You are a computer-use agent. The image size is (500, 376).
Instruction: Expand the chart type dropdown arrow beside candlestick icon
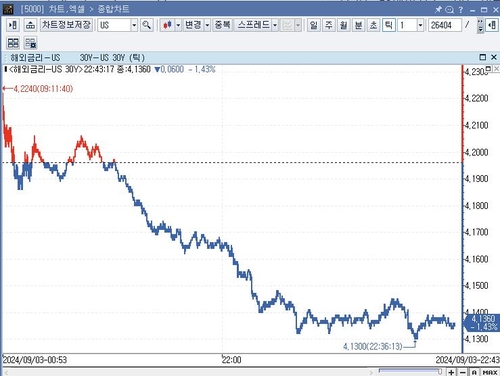178,25
